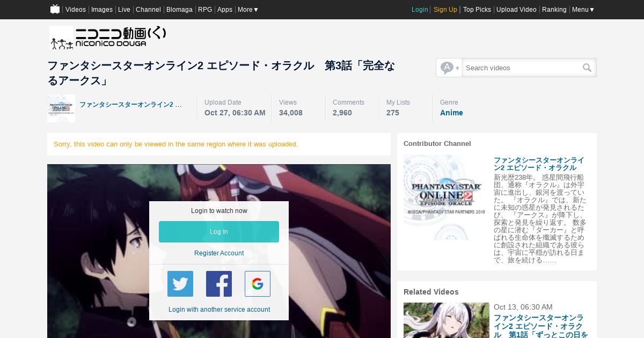
Task: Click the video title heading 第3話
Action: [x=221, y=73]
